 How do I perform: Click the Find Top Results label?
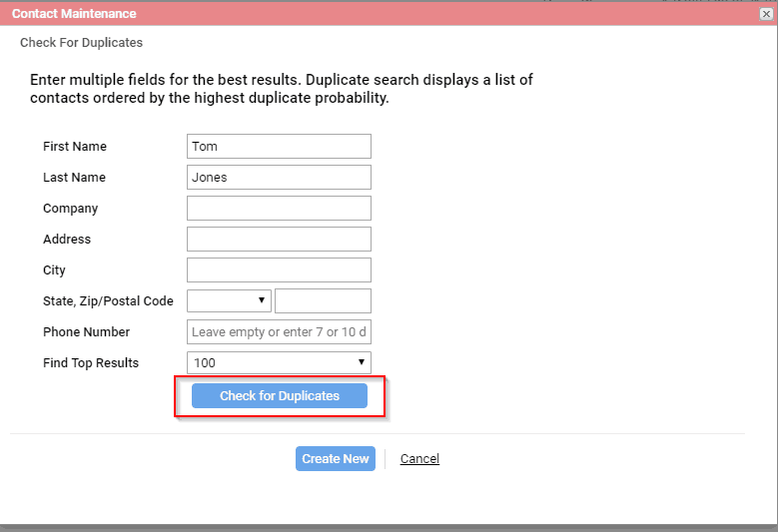click(91, 363)
